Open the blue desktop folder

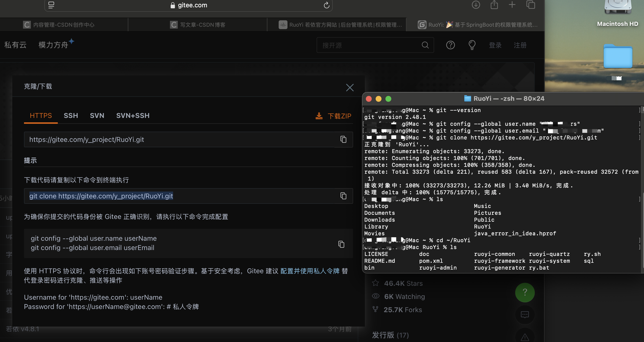coord(618,56)
